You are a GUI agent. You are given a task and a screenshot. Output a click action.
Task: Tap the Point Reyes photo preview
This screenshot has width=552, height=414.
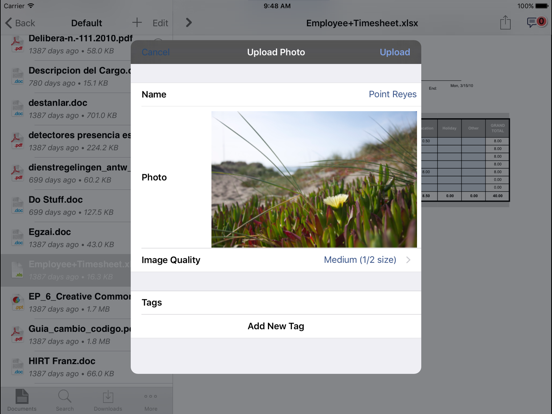[x=314, y=179]
